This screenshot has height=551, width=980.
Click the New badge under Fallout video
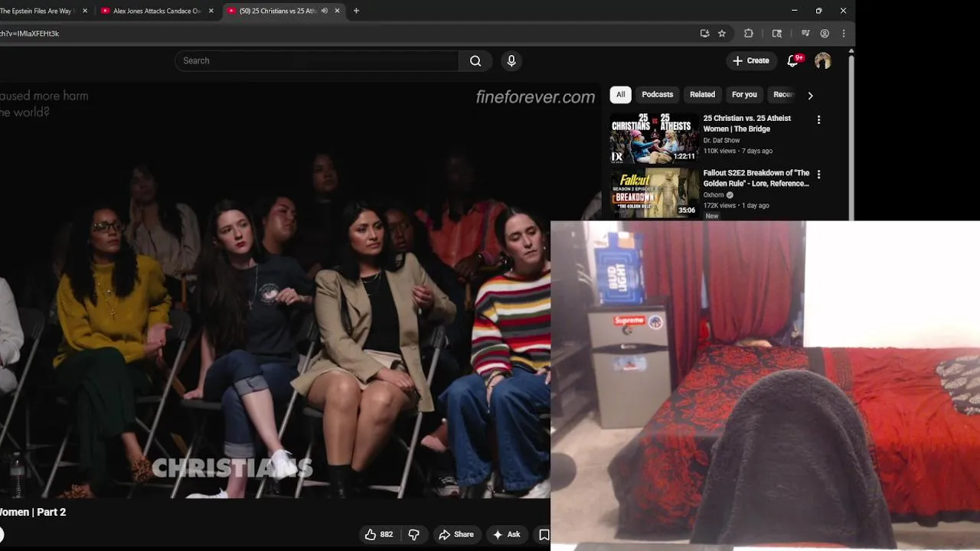click(x=712, y=217)
